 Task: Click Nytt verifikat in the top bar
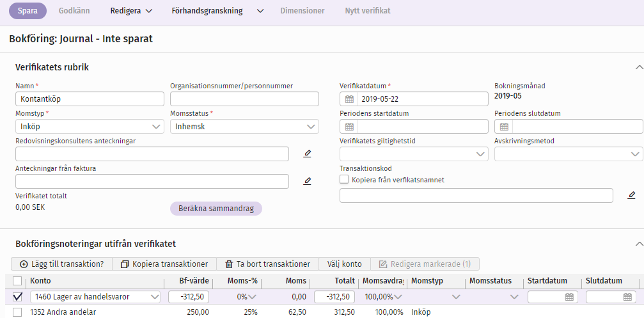click(368, 11)
